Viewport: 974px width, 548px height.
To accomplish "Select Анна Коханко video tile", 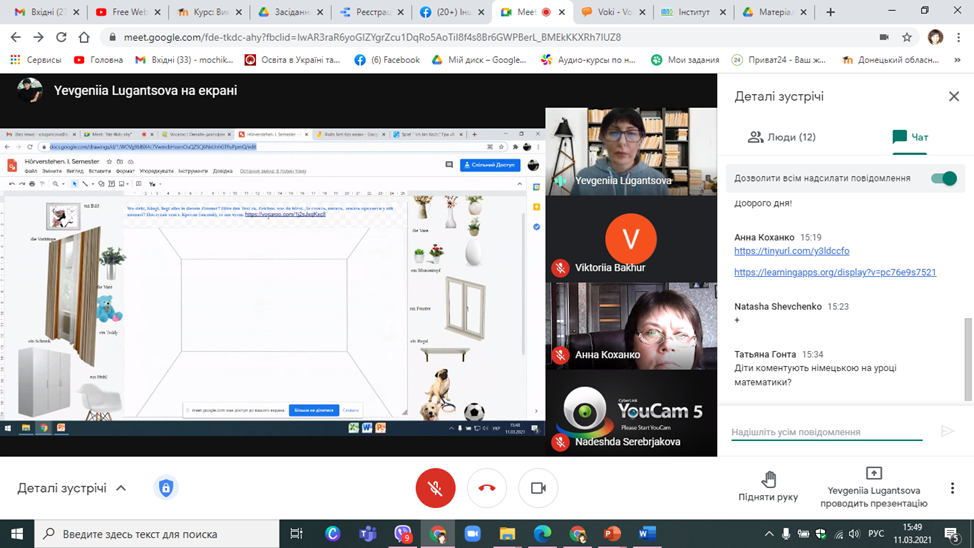I will [631, 326].
